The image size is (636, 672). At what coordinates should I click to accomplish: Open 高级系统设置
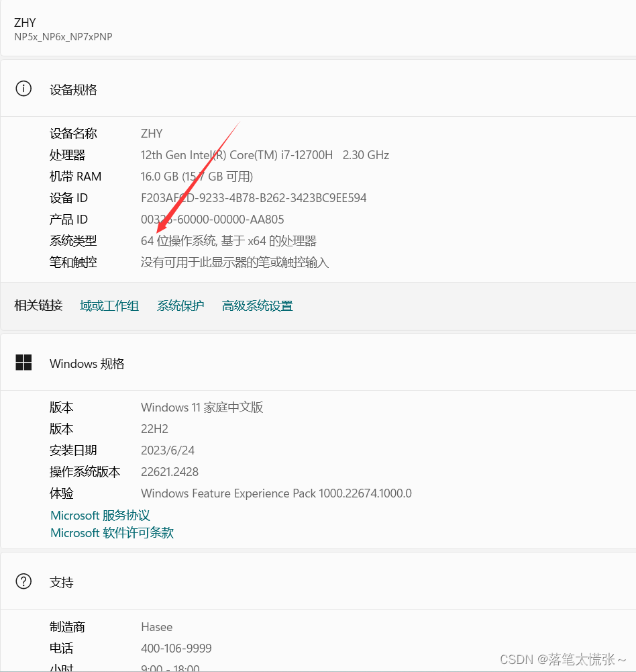point(257,305)
